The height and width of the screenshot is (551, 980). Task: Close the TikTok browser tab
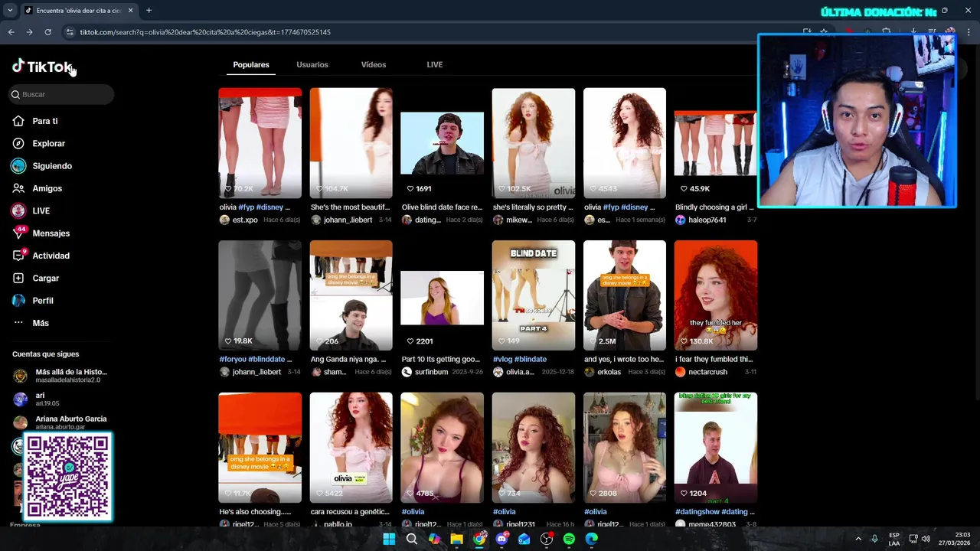[x=130, y=11]
